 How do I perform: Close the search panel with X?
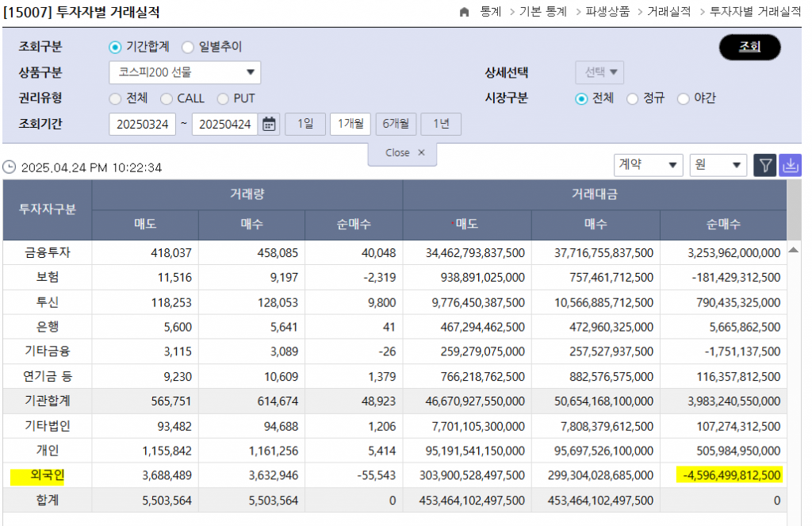pyautogui.click(x=421, y=152)
